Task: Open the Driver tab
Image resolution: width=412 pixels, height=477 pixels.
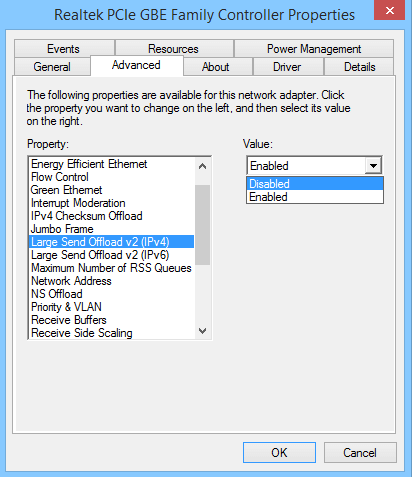Action: tap(288, 67)
